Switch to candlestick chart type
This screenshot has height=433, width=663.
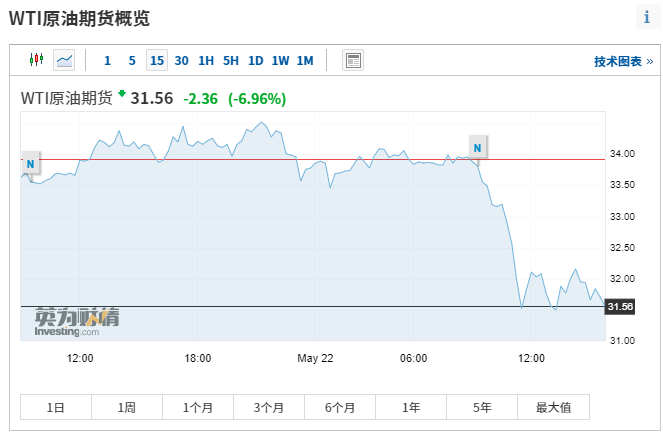tap(37, 60)
